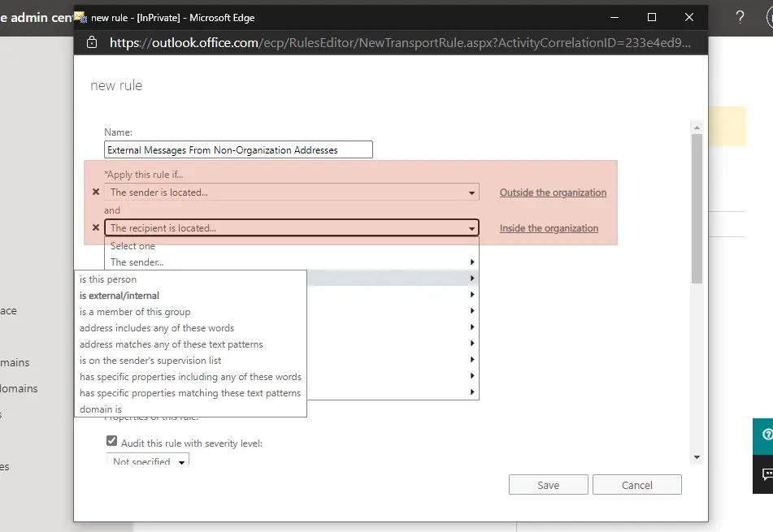Open Outside the organization link
The width and height of the screenshot is (773, 532).
[x=553, y=192]
